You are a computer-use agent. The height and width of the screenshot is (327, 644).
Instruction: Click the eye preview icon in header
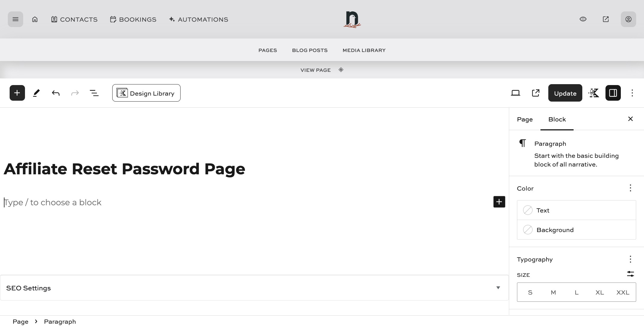583,19
